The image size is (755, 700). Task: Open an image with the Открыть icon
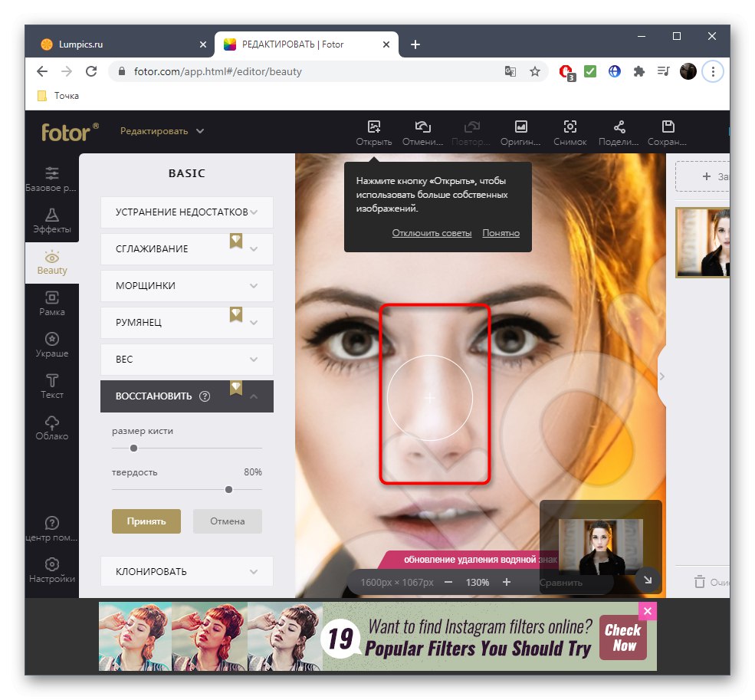373,133
